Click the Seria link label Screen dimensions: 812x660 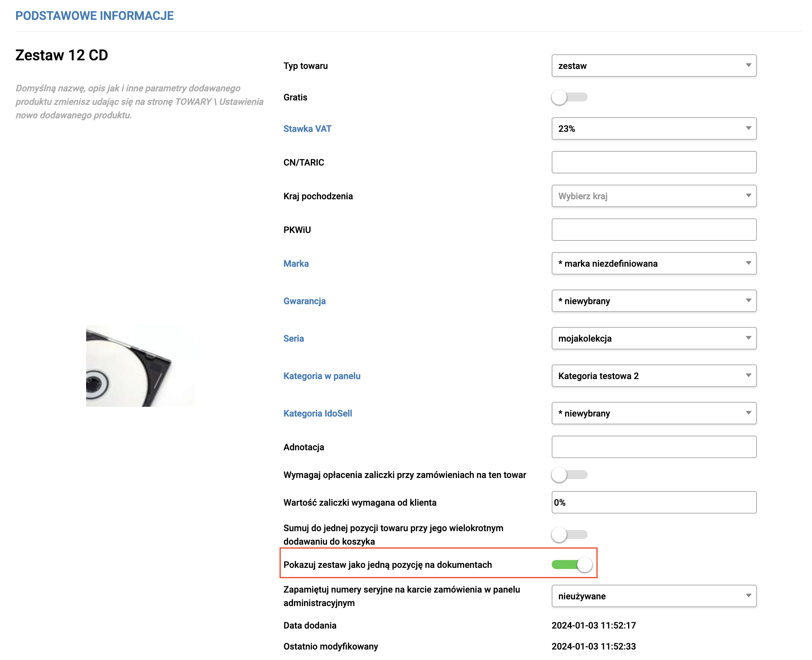point(294,338)
